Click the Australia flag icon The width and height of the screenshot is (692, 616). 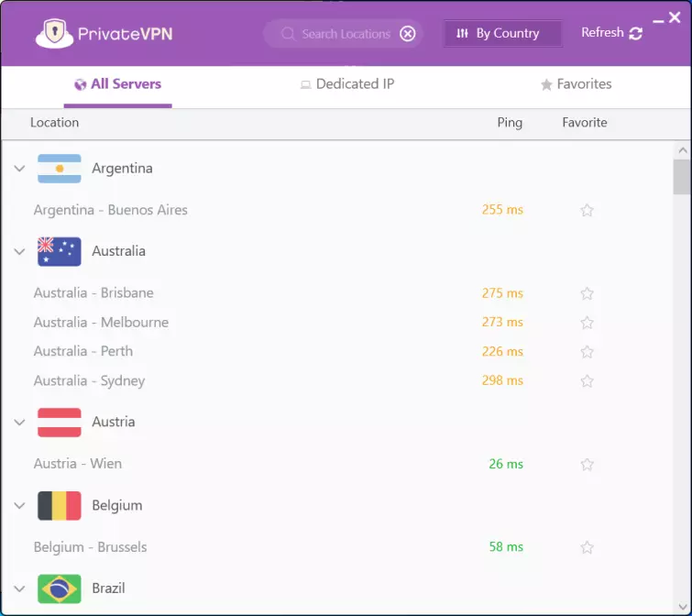(60, 251)
